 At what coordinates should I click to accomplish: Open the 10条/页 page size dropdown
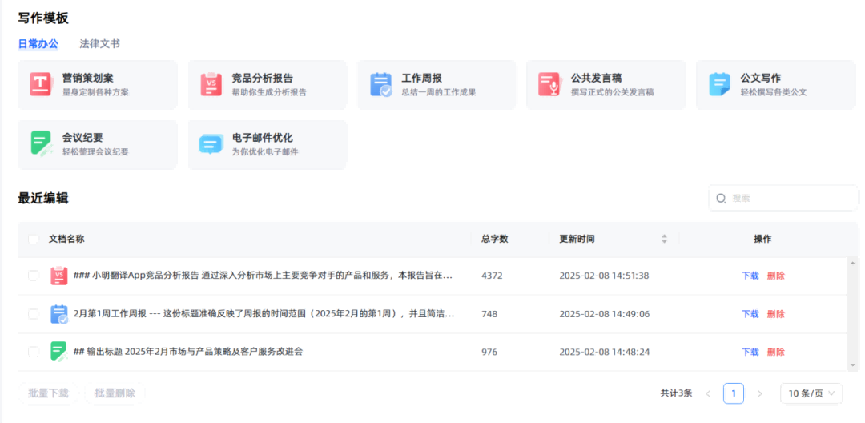tap(811, 394)
